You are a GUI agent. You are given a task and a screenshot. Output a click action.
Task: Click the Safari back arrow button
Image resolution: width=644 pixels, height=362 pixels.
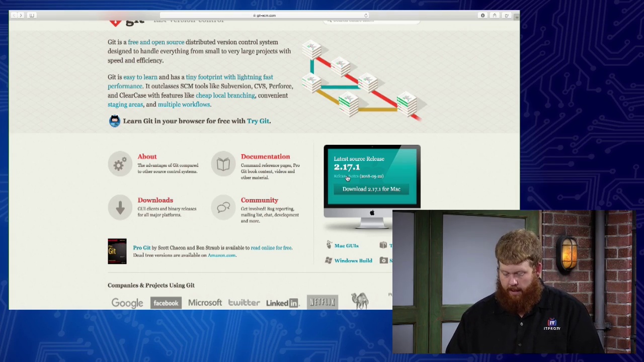point(14,16)
